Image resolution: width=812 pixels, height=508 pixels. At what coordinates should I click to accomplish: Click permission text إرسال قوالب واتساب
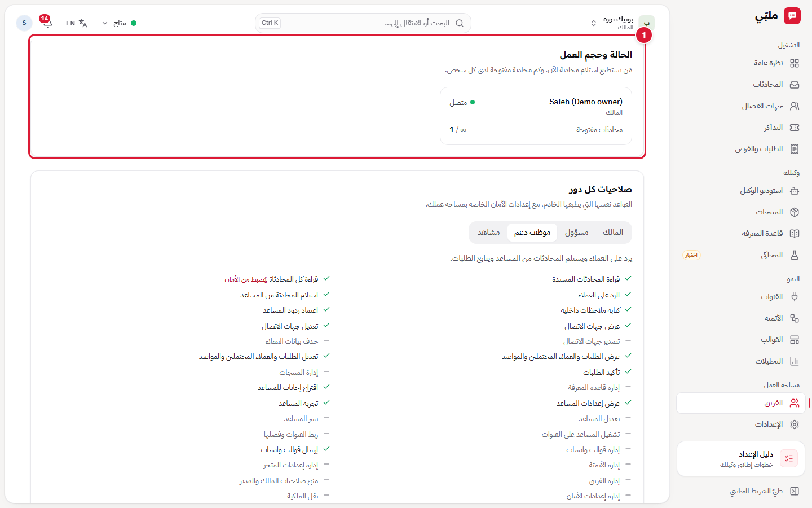pos(289,450)
